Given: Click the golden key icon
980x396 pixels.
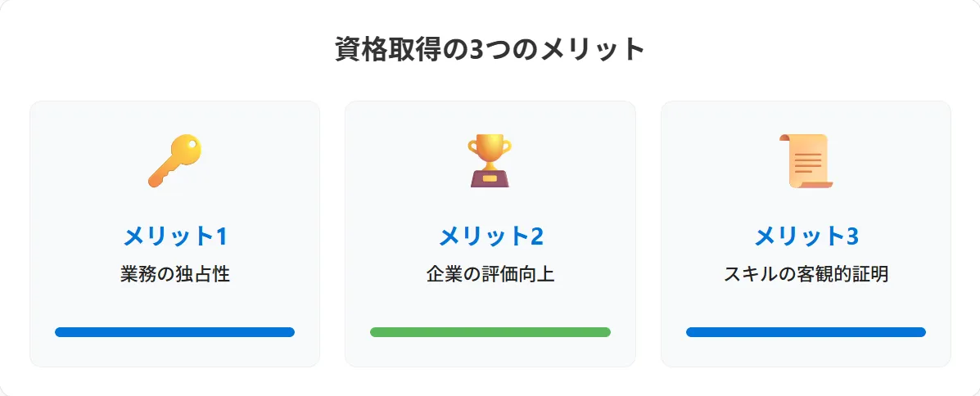Looking at the screenshot, I should tap(174, 161).
